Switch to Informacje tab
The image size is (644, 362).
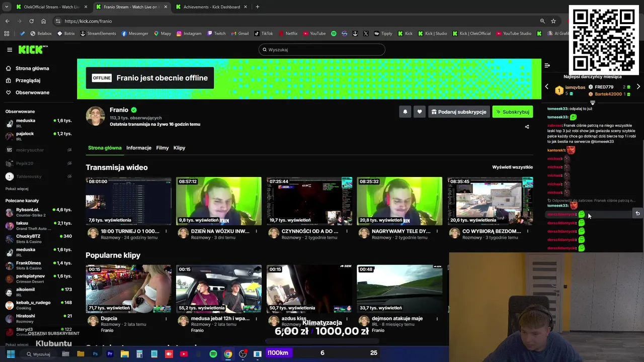point(139,148)
